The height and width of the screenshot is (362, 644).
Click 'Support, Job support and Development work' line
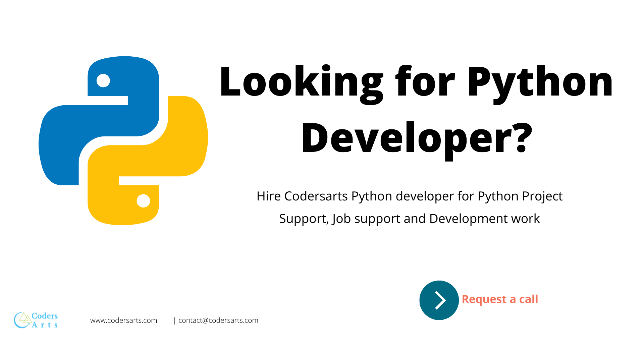tap(409, 219)
